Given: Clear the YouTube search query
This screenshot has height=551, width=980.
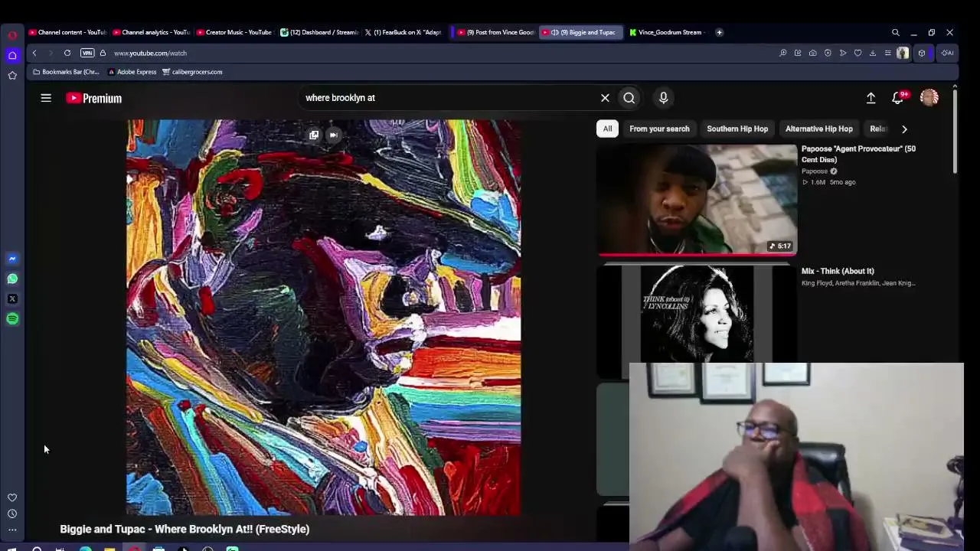Looking at the screenshot, I should [605, 98].
